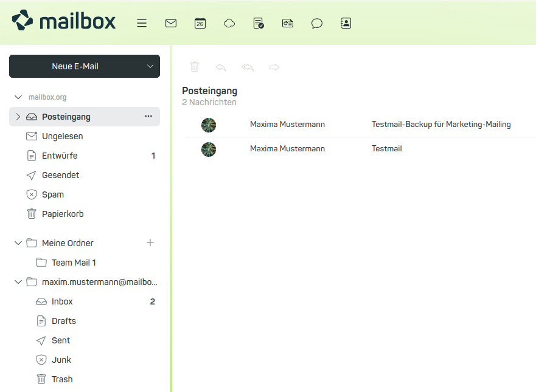Open the presentation/portal icon
536x392 pixels.
pyautogui.click(x=288, y=23)
